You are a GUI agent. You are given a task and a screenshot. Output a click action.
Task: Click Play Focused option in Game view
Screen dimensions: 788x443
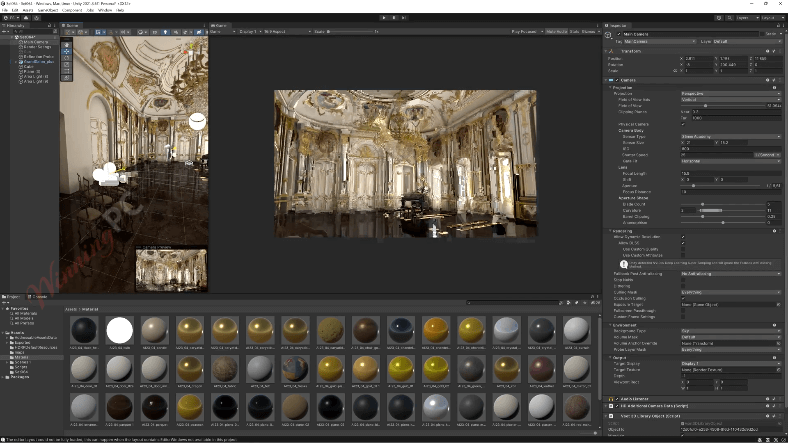coord(527,32)
